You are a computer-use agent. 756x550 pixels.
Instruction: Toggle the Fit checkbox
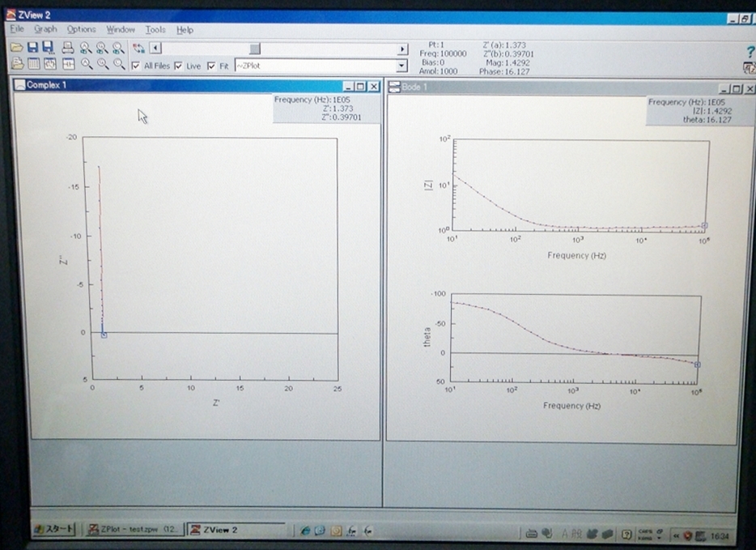[211, 66]
